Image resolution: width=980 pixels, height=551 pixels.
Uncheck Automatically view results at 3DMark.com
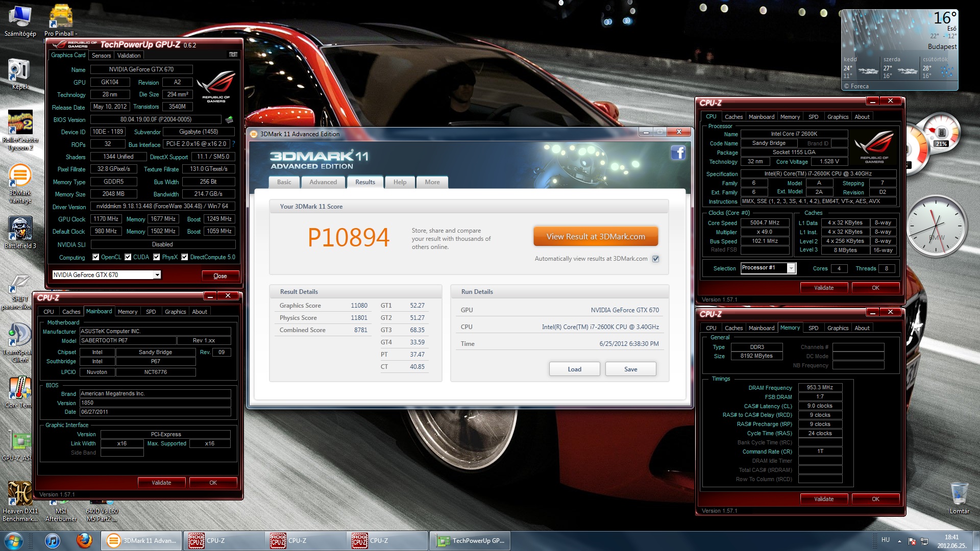pyautogui.click(x=656, y=259)
